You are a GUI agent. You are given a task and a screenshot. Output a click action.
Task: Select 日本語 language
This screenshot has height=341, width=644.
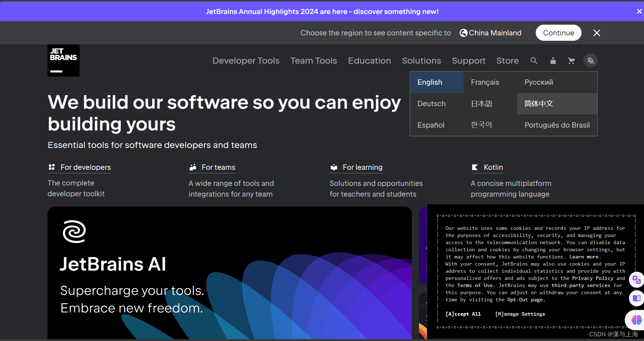tap(490, 104)
